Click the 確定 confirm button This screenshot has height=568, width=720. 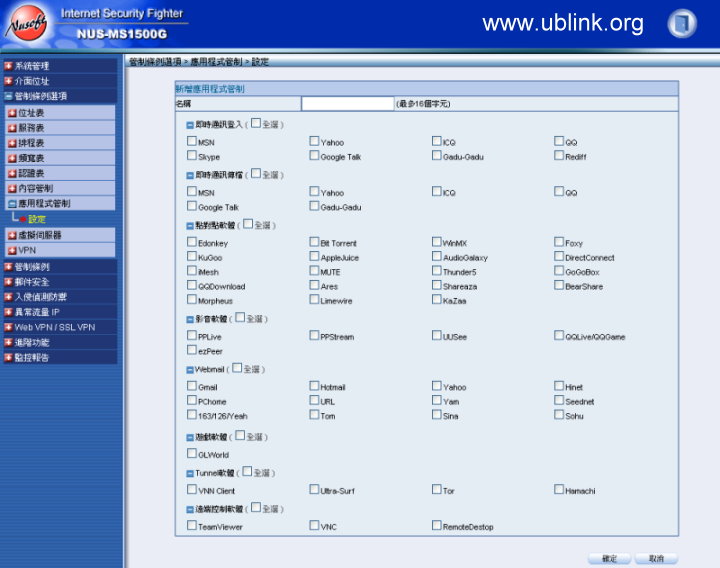click(609, 559)
